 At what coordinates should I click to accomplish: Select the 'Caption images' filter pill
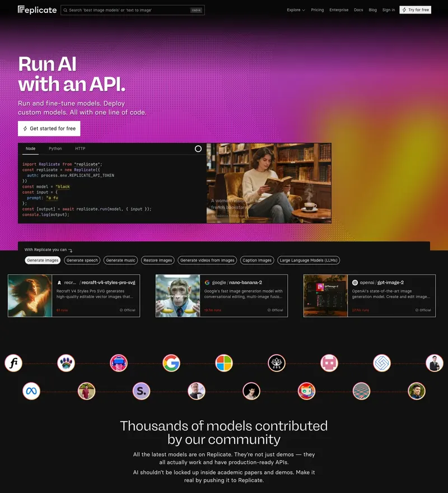(257, 261)
